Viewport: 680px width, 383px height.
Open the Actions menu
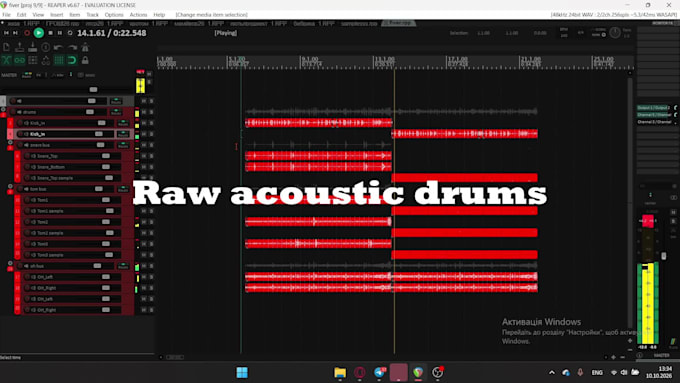pyautogui.click(x=138, y=15)
